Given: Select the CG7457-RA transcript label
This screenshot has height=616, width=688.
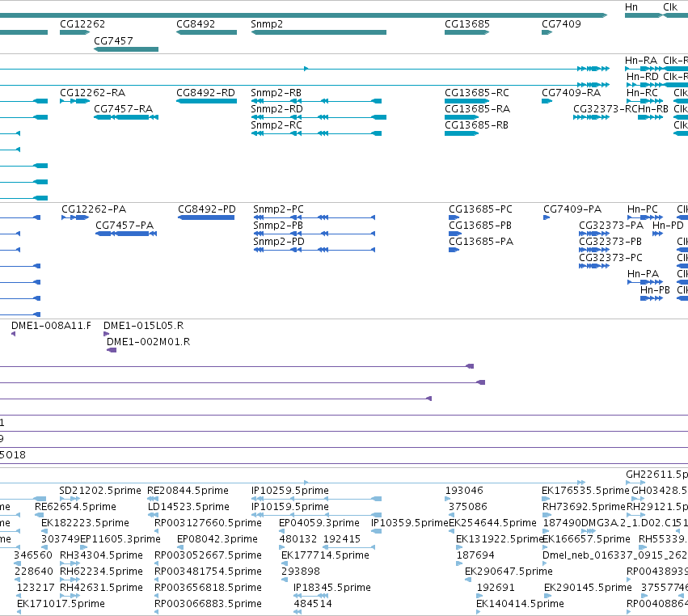Looking at the screenshot, I should point(124,109).
